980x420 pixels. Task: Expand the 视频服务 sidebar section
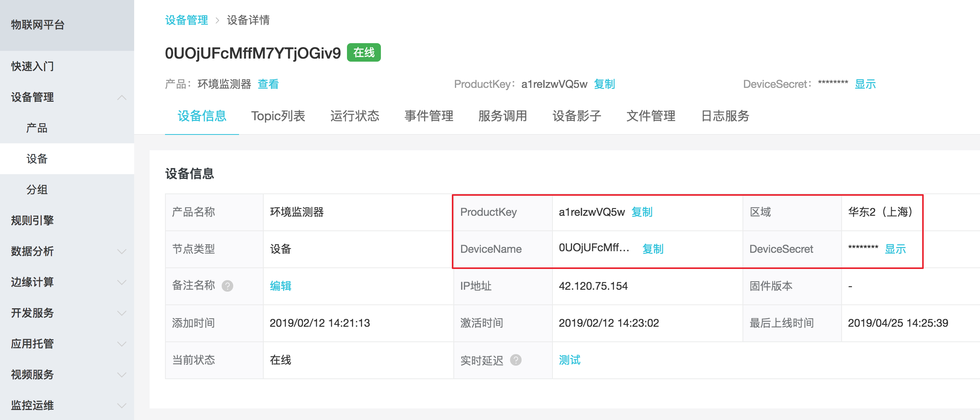(121, 375)
